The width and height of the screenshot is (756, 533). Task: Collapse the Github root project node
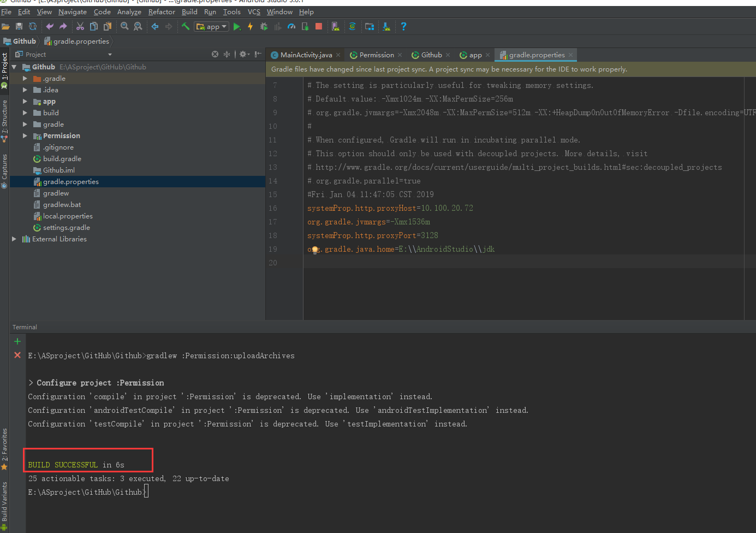15,67
